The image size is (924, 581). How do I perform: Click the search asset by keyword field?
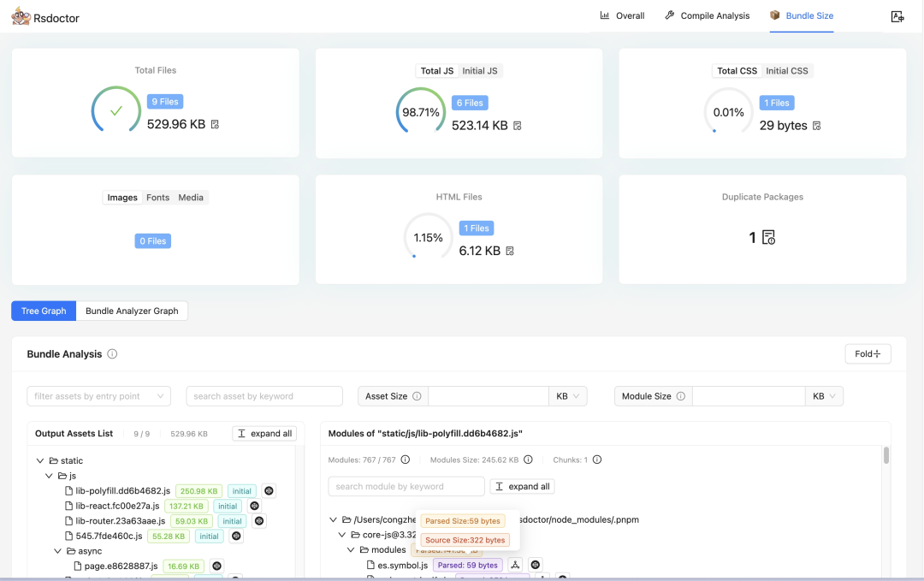(264, 396)
